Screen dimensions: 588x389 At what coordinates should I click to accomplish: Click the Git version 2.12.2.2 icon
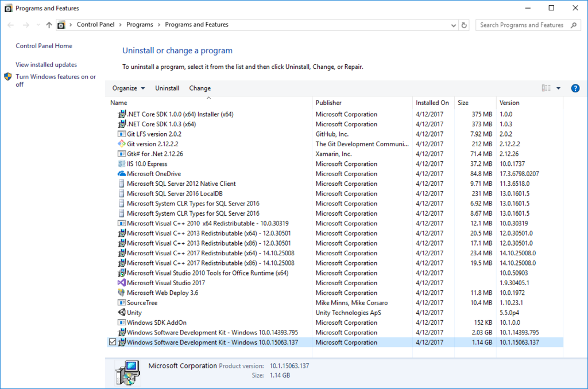coord(122,144)
